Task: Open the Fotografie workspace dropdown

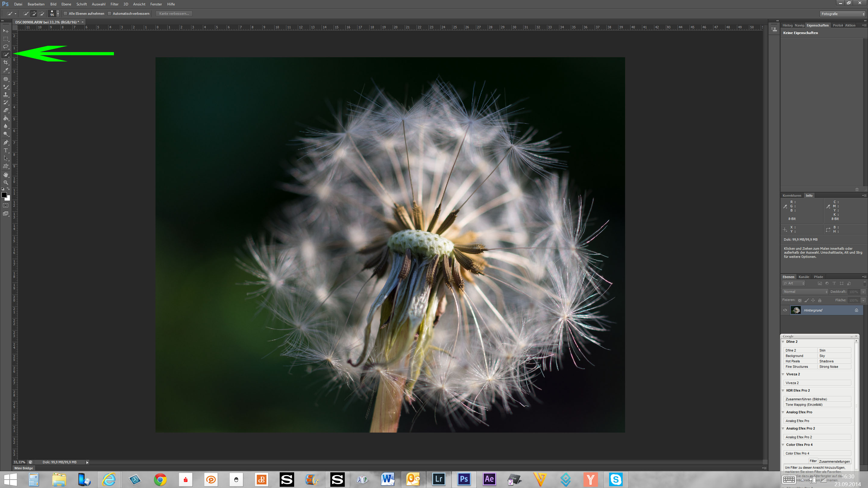Action: [842, 14]
